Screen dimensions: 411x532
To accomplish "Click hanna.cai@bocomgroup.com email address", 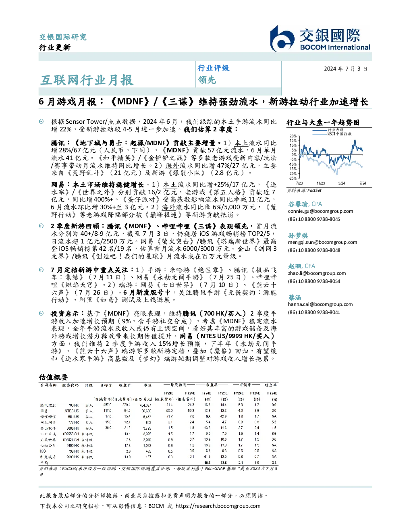I will (x=320, y=304).
